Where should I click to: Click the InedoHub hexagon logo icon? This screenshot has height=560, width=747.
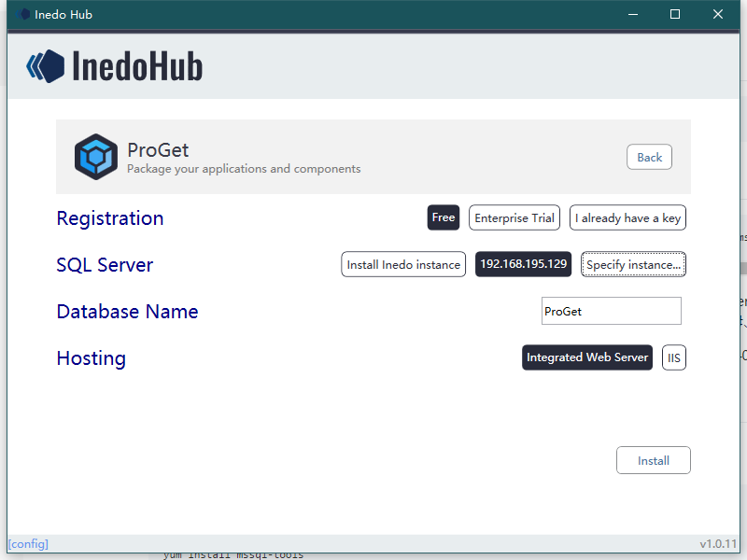46,66
